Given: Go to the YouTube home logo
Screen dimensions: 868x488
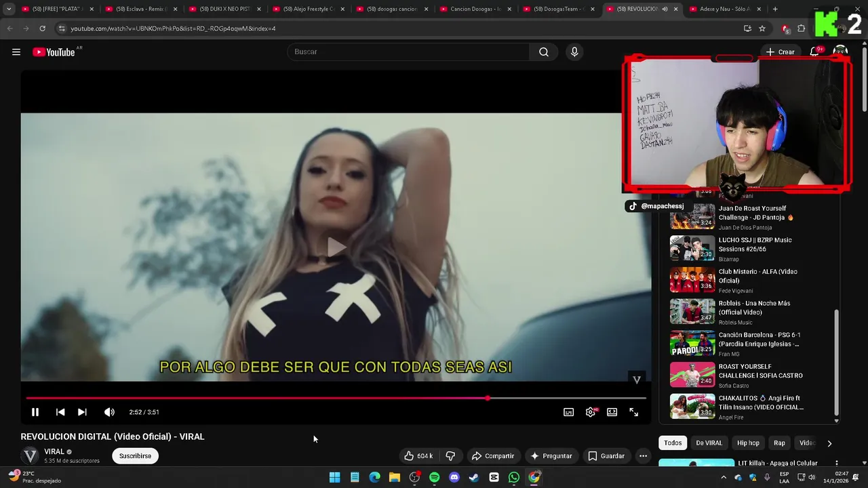Looking at the screenshot, I should (x=54, y=52).
